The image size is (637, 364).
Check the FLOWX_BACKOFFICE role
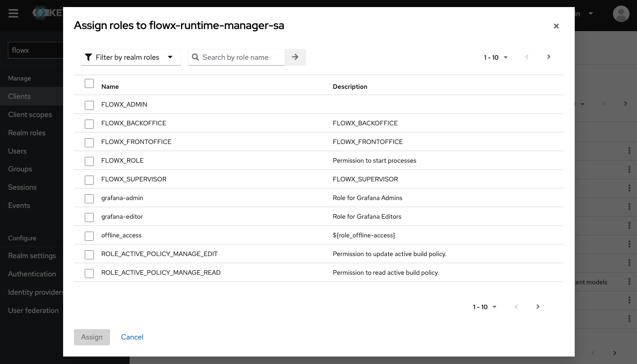coord(89,124)
